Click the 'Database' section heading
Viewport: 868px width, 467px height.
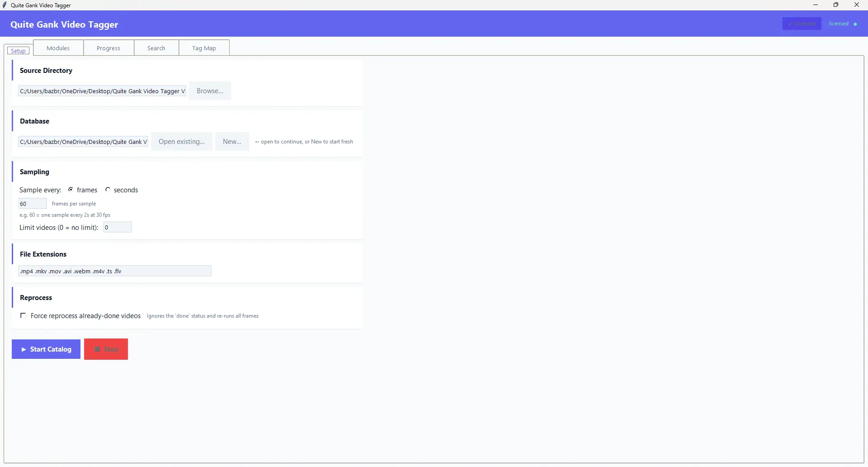pos(35,121)
